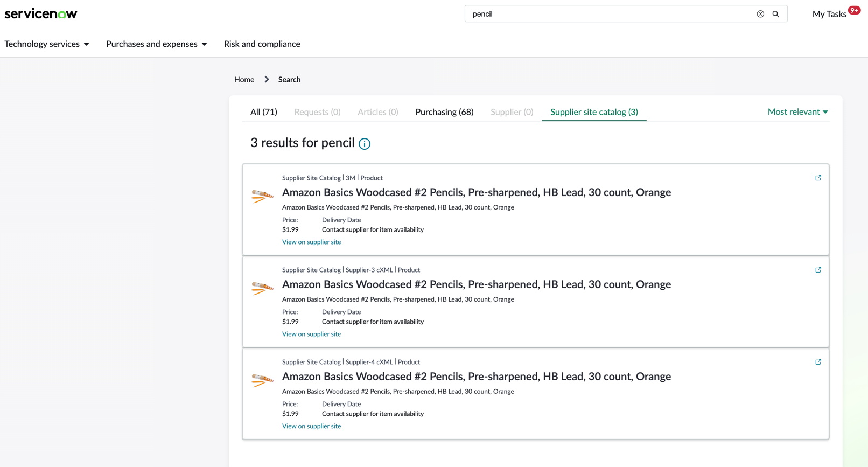Click availability text in 3M result
This screenshot has height=467, width=868.
373,229
